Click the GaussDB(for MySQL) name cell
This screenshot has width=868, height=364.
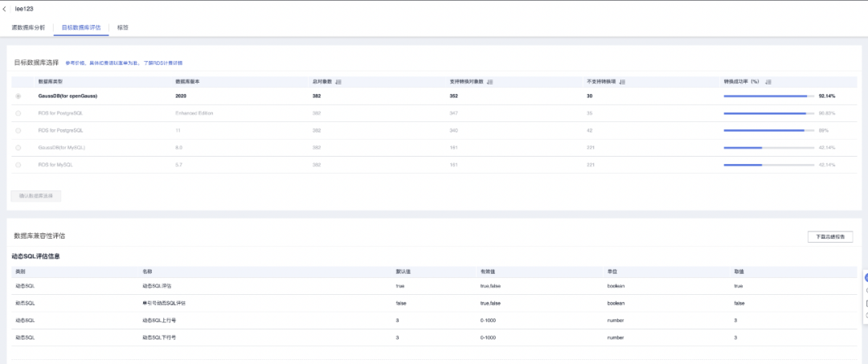coord(61,148)
